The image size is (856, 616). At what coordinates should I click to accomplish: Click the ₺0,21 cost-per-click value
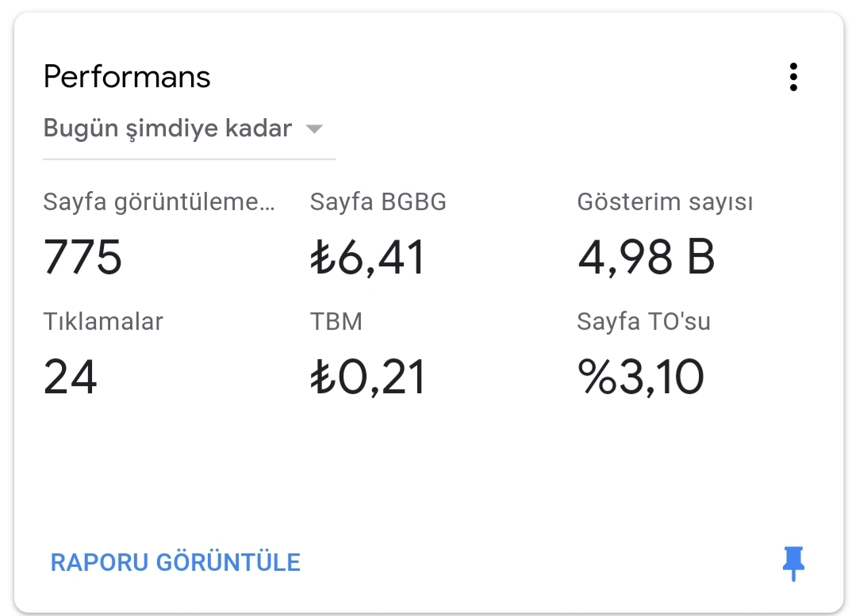click(367, 377)
